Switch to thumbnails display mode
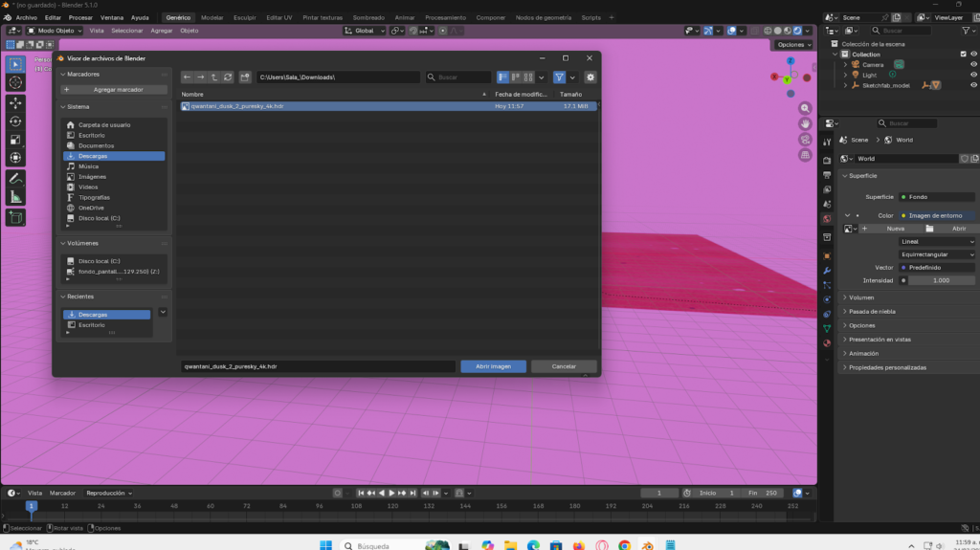Image resolution: width=980 pixels, height=550 pixels. pyautogui.click(x=528, y=77)
